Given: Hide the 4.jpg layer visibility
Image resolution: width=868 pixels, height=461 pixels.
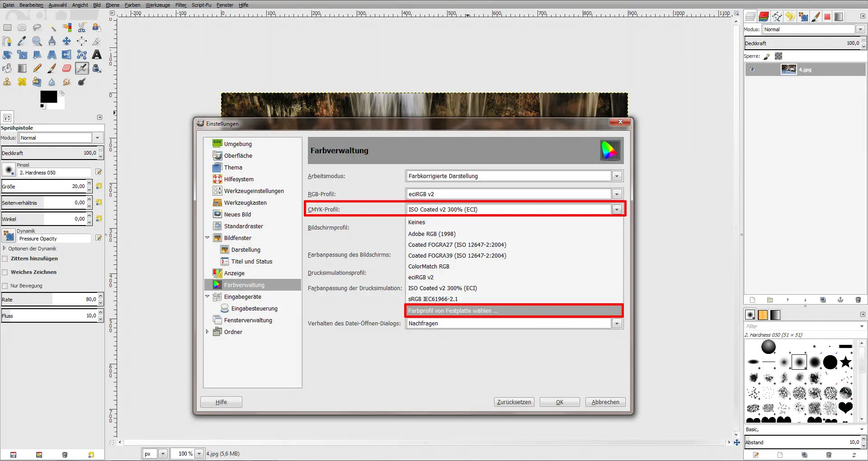Looking at the screenshot, I should click(752, 70).
